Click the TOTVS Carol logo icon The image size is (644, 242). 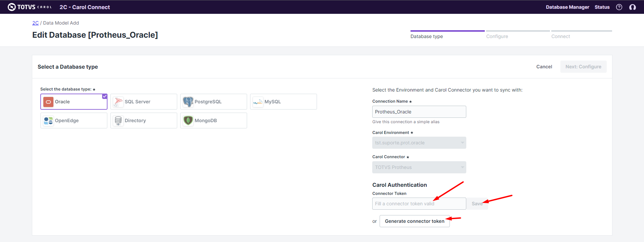coord(12,7)
